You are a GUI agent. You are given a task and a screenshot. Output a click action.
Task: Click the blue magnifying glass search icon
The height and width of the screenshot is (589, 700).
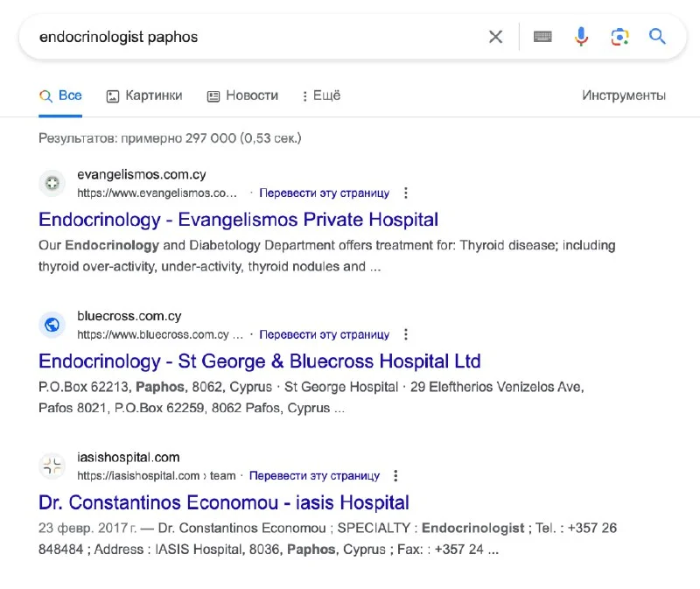click(x=657, y=37)
